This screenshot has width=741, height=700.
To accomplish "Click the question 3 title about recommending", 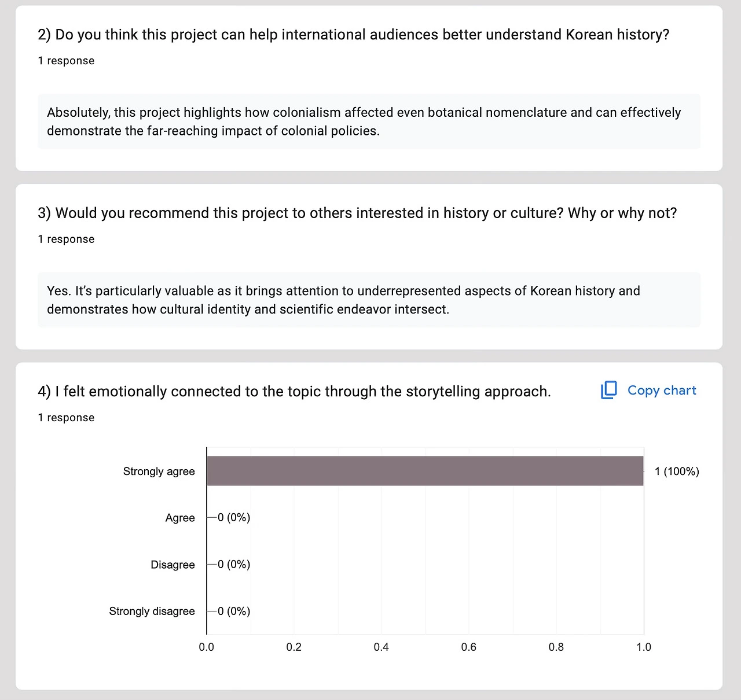I will point(357,213).
